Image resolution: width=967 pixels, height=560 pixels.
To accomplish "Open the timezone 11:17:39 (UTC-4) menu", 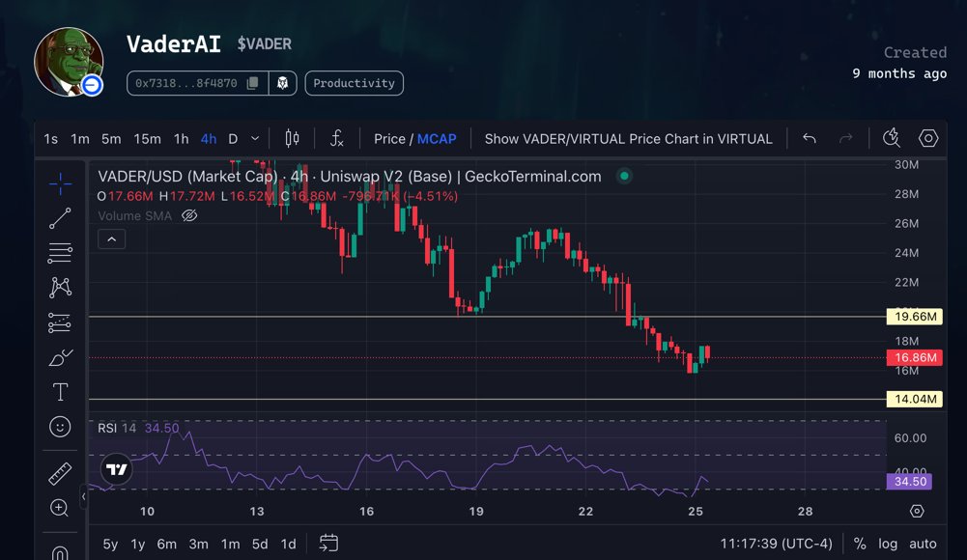I will click(776, 544).
